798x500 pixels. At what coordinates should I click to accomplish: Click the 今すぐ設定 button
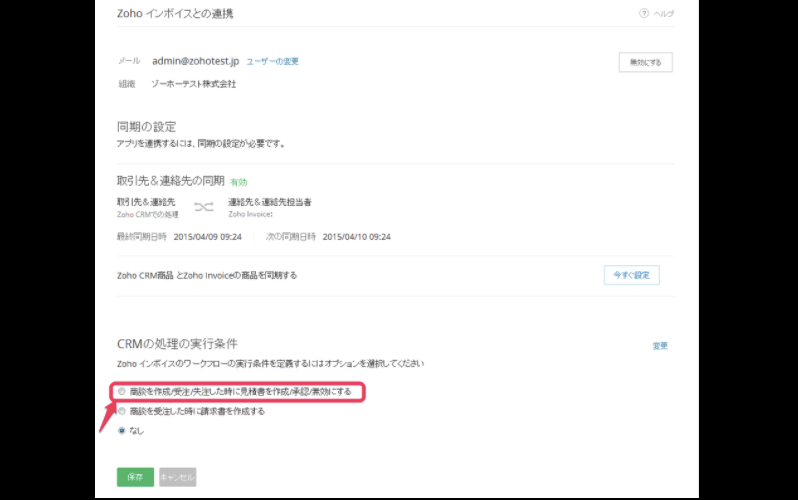tap(632, 275)
